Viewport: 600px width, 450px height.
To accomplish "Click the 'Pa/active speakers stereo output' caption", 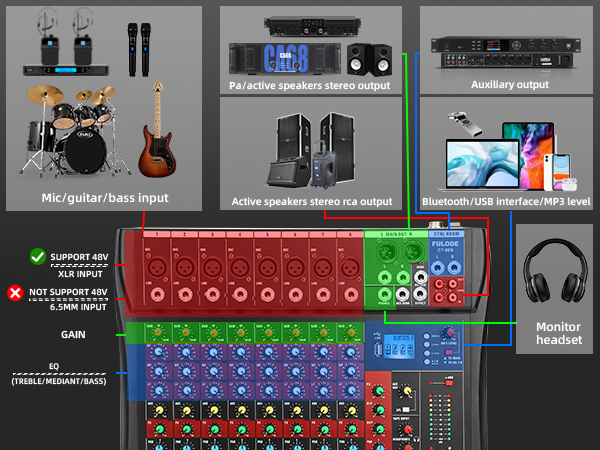I will tap(310, 85).
